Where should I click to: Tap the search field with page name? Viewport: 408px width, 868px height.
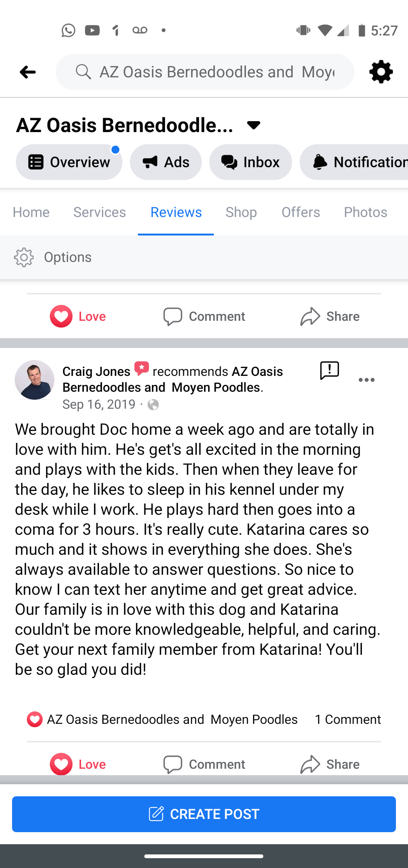coord(217,72)
